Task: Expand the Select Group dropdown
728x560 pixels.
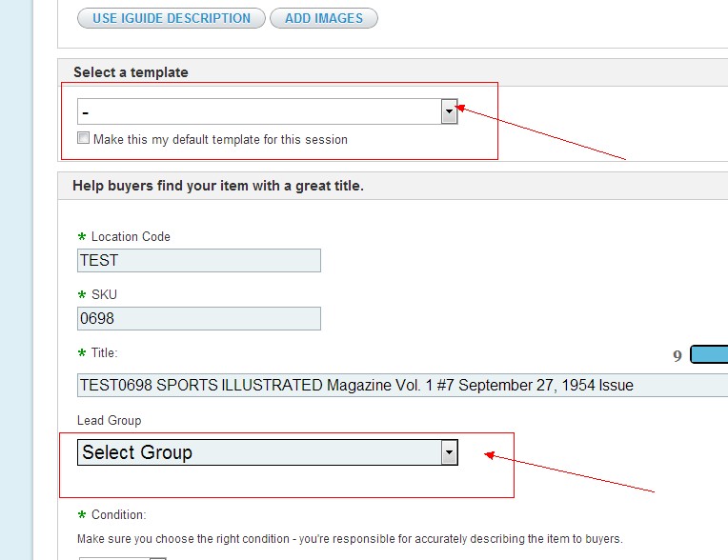Action: coord(450,452)
